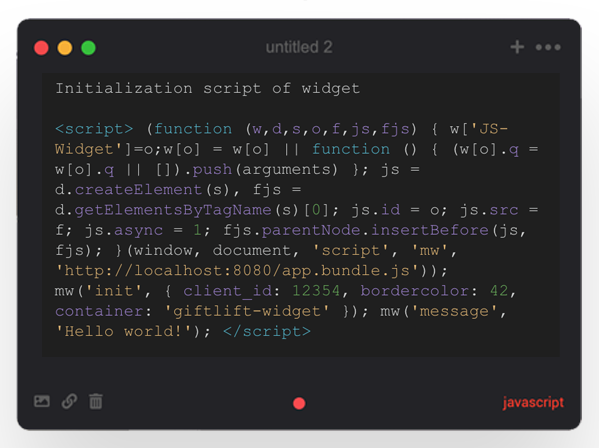Screen dimensions: 599x448
Task: Click the opening <script> tag in code
Action: (x=94, y=129)
